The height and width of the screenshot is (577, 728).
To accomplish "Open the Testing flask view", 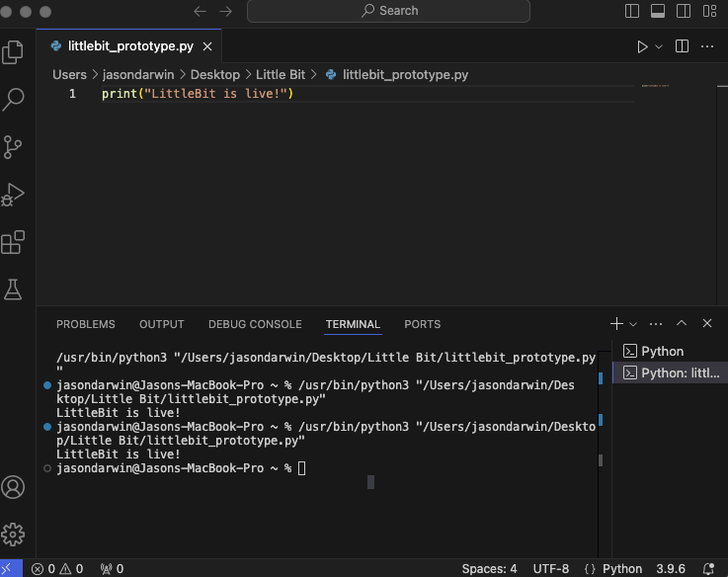I will [x=13, y=289].
